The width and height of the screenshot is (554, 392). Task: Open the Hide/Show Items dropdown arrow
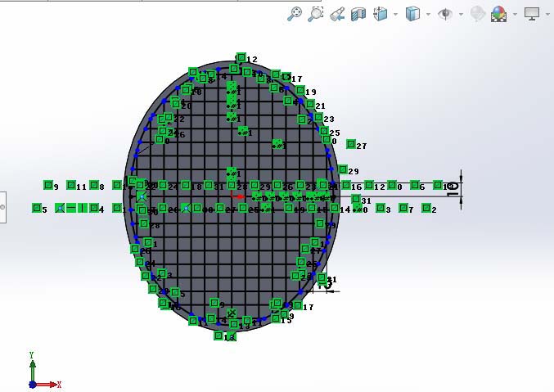click(x=461, y=15)
